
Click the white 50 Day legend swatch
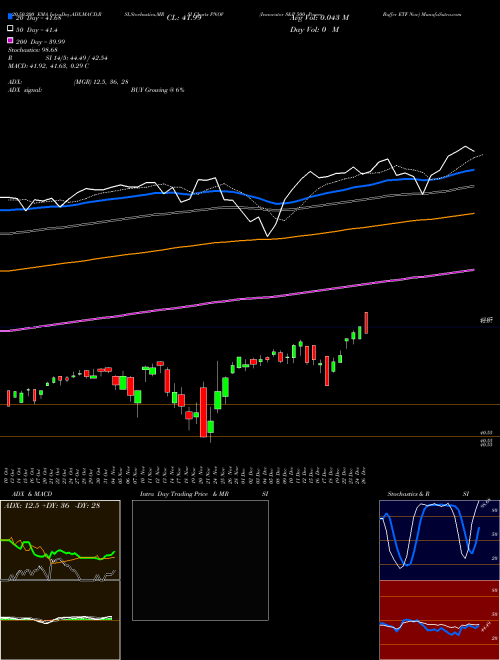[10, 29]
